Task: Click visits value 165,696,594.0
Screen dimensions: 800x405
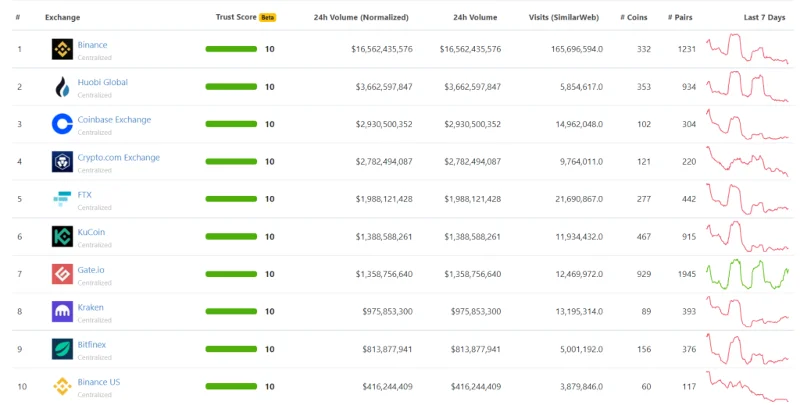Action: pos(577,49)
